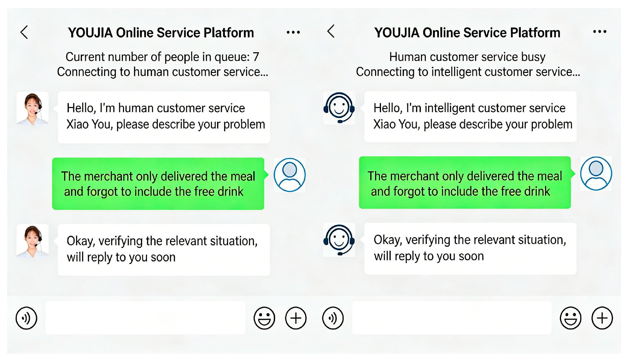Tap voice input icon in right chat

[333, 318]
